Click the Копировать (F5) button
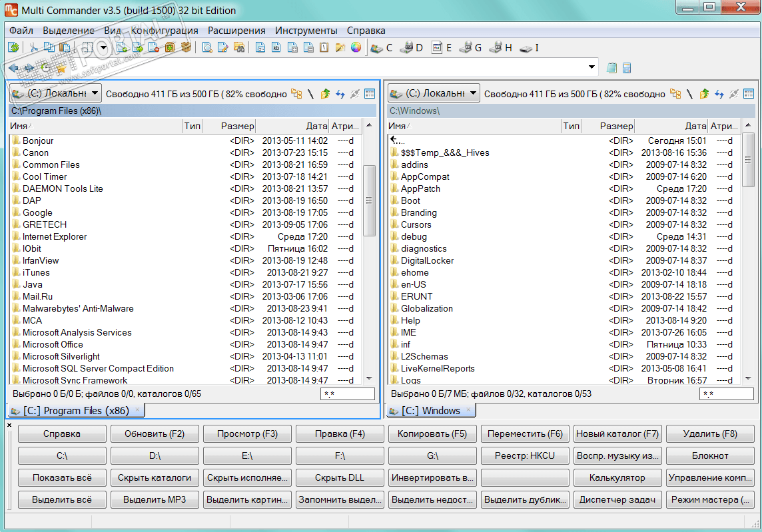762x532 pixels. [432, 434]
